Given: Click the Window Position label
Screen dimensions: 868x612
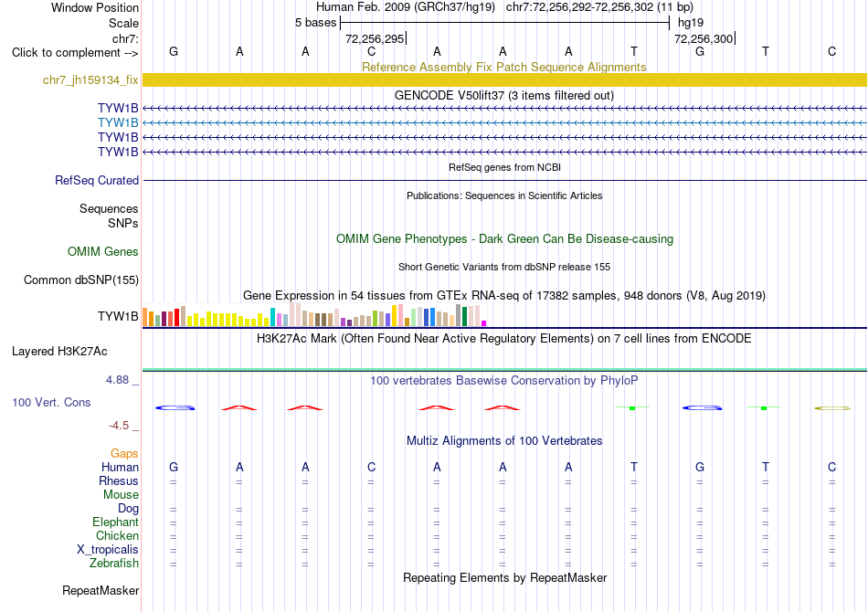Looking at the screenshot, I should click(x=95, y=7).
